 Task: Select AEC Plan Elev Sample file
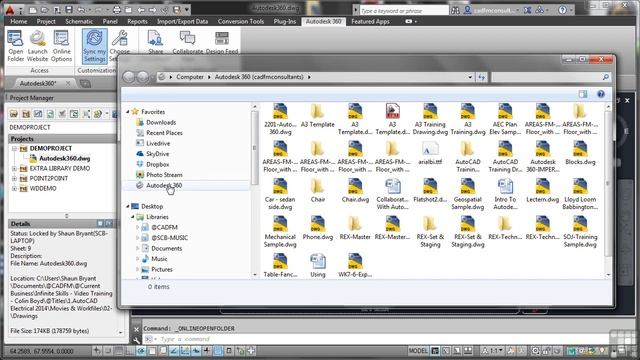[x=505, y=119]
